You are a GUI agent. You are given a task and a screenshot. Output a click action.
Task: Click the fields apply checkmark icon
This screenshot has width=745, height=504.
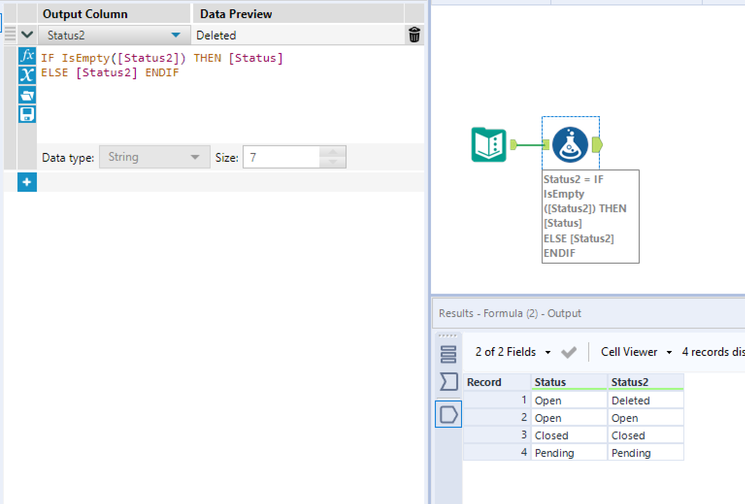569,352
